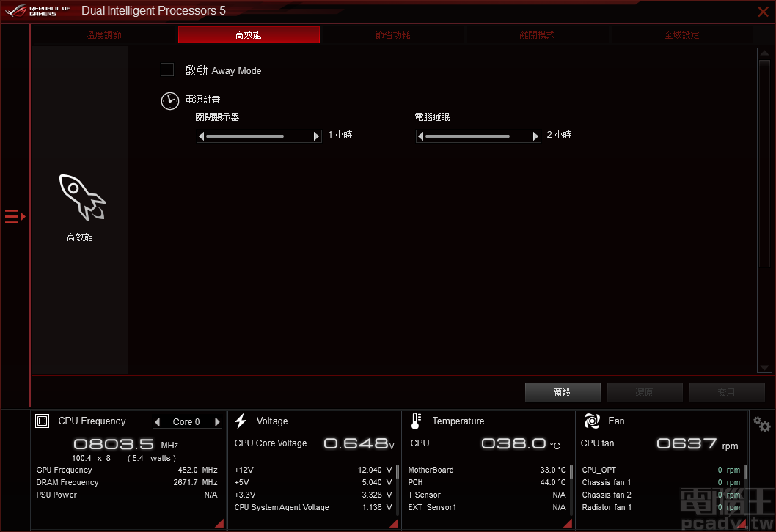This screenshot has height=532, width=776.
Task: Click the 還原 button
Action: (645, 393)
